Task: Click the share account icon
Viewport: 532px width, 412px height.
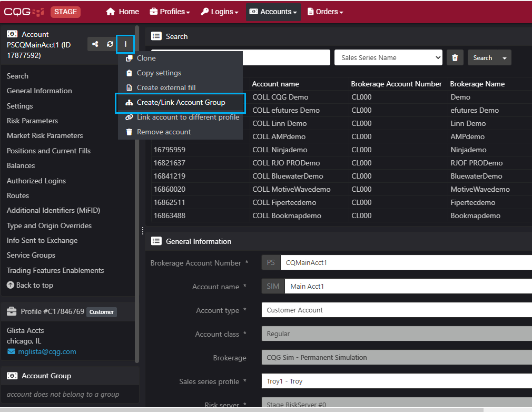Action: (x=95, y=44)
